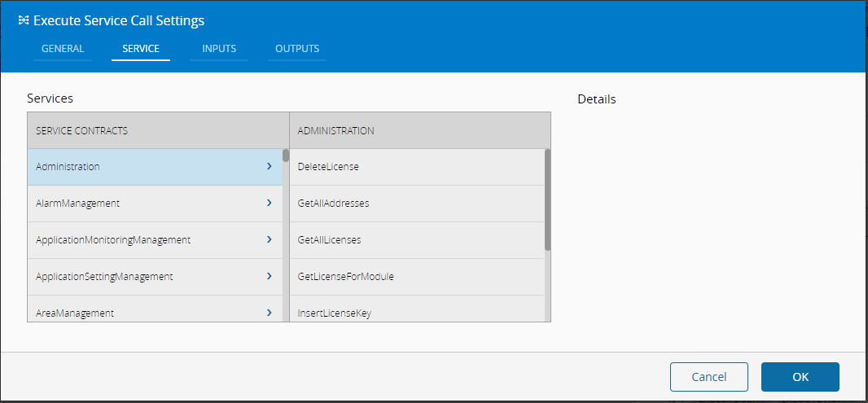Expand the AlarmManagement chevron arrow

[269, 203]
